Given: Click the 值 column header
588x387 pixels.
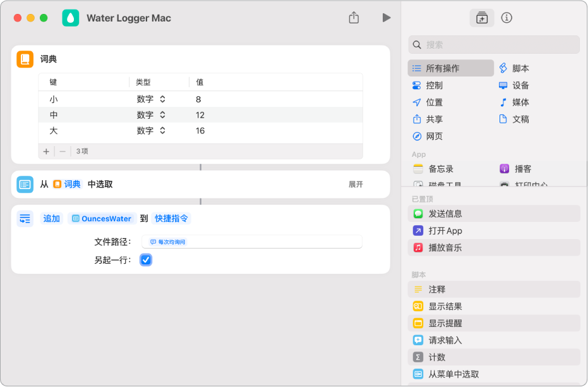Looking at the screenshot, I should click(200, 82).
